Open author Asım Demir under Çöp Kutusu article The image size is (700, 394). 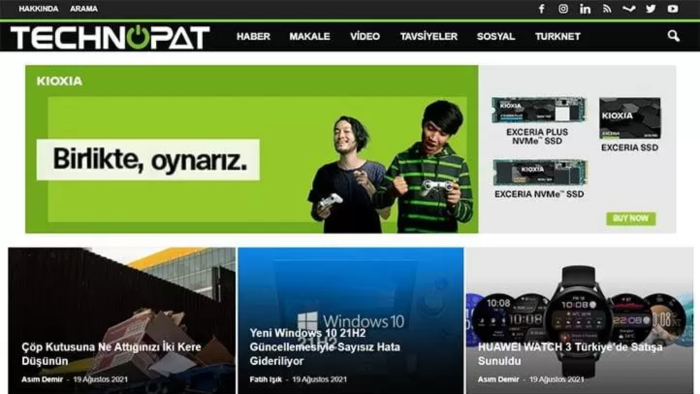(x=42, y=379)
